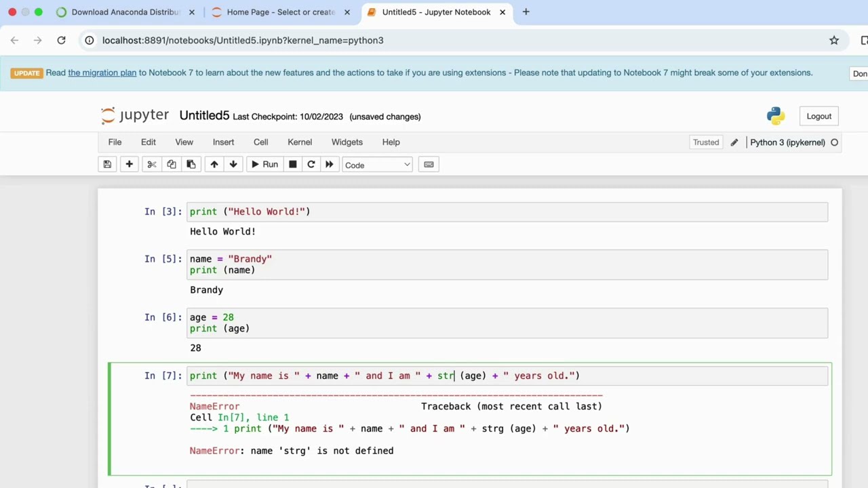The height and width of the screenshot is (488, 868).
Task: Click the kernel idle circle indicator
Action: 835,142
